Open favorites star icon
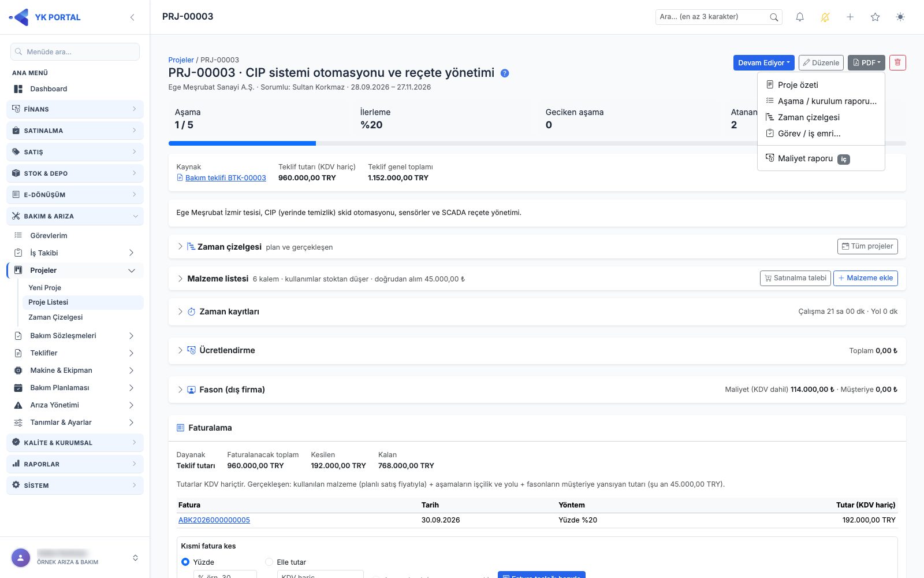 [x=875, y=17]
